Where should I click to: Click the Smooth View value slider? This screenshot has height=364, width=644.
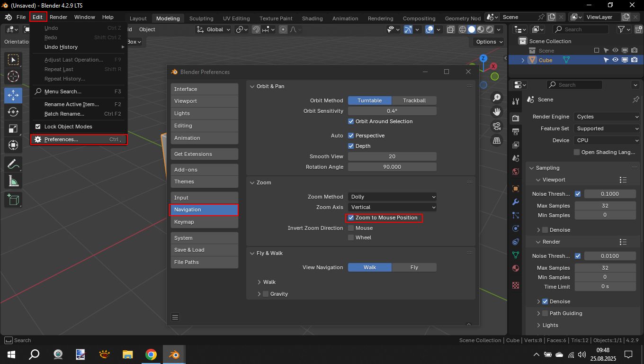tap(392, 156)
